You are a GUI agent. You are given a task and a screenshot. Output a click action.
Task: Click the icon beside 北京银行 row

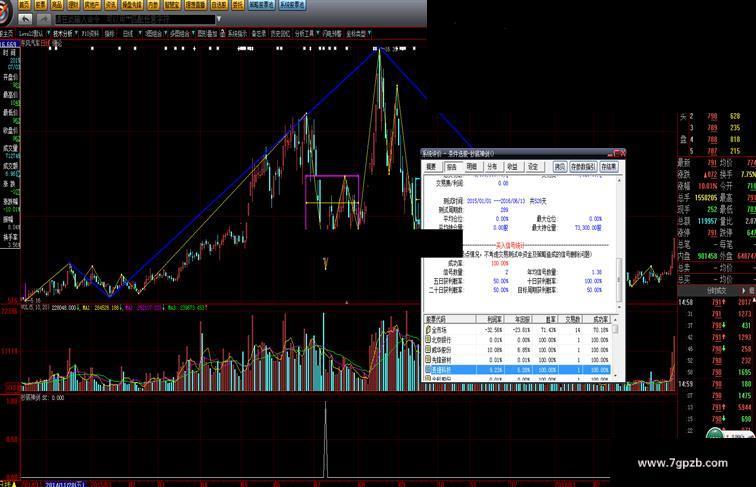point(428,340)
